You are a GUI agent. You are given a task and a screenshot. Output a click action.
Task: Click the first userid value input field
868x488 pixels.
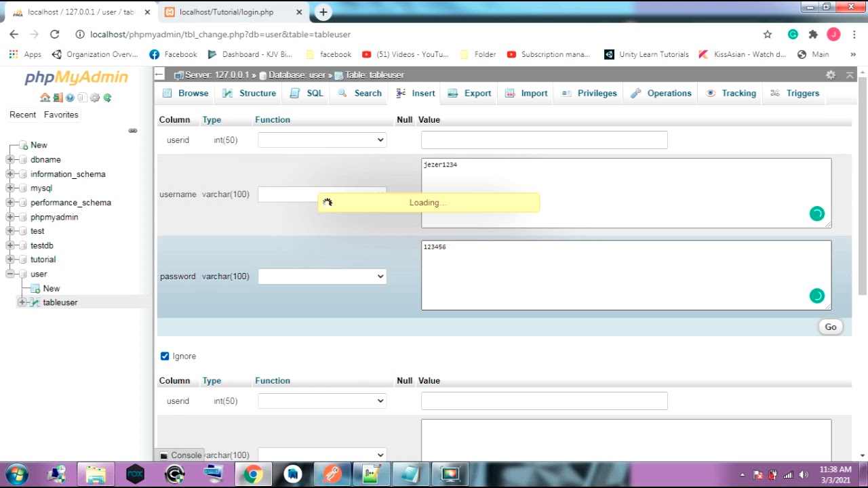tap(545, 140)
